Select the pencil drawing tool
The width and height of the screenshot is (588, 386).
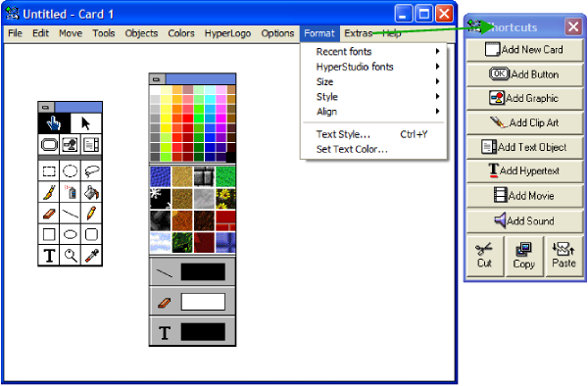[x=91, y=214]
